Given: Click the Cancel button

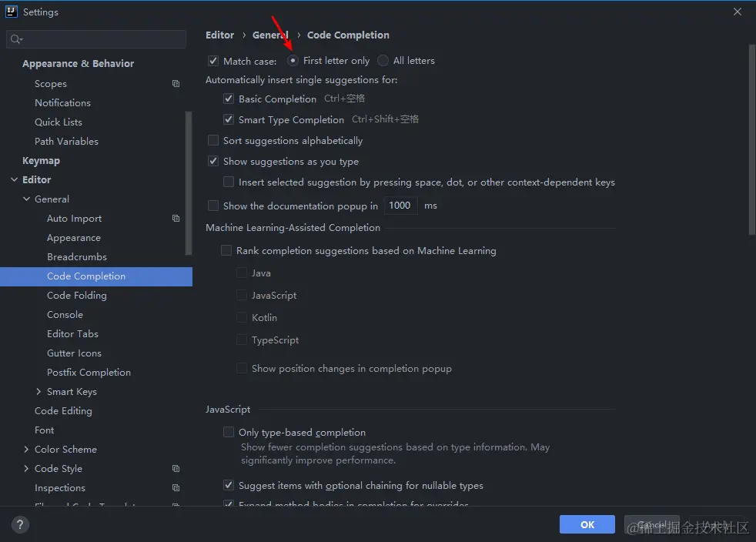Looking at the screenshot, I should (651, 524).
